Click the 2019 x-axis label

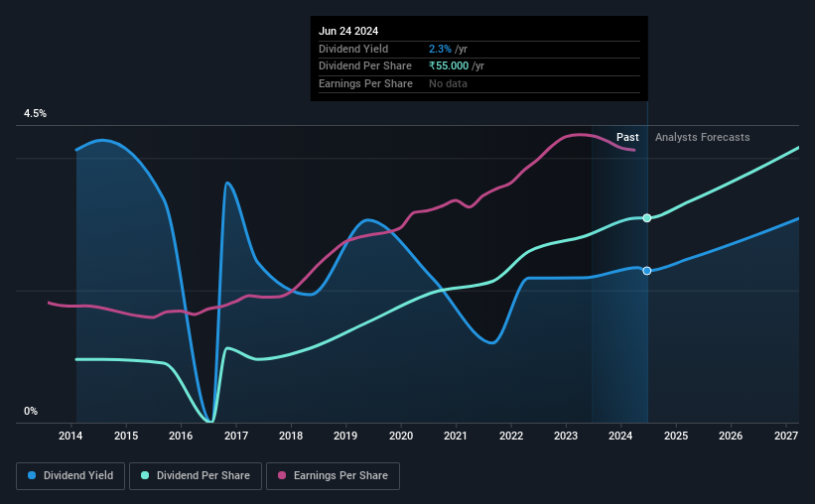pos(345,436)
